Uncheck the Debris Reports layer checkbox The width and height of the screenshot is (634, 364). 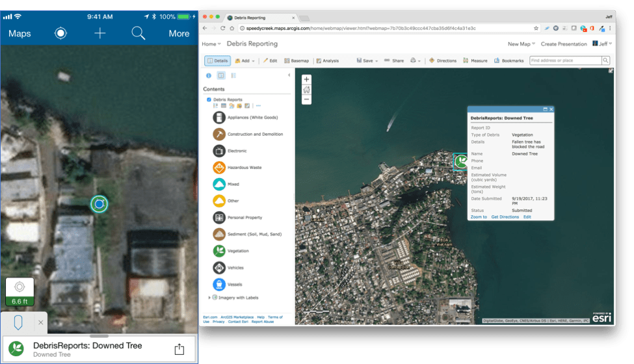coord(209,99)
